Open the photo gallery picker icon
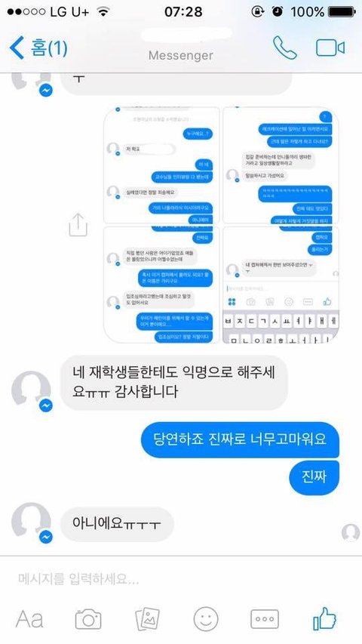Viewport: 362px width, 644px height. point(147,619)
